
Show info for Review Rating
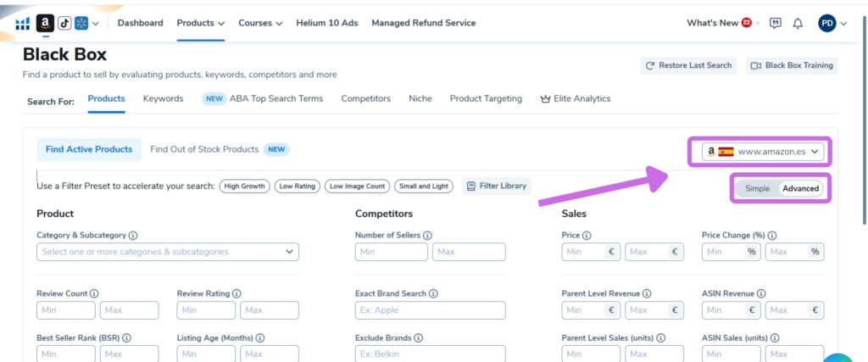236,293
